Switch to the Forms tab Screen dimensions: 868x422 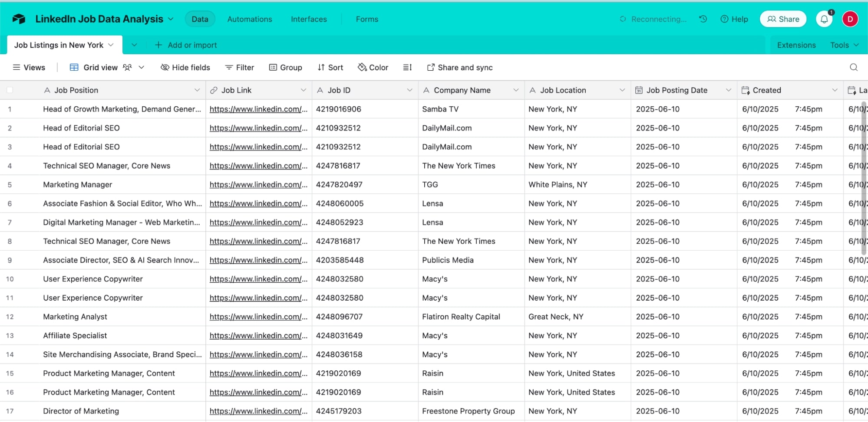coord(367,19)
